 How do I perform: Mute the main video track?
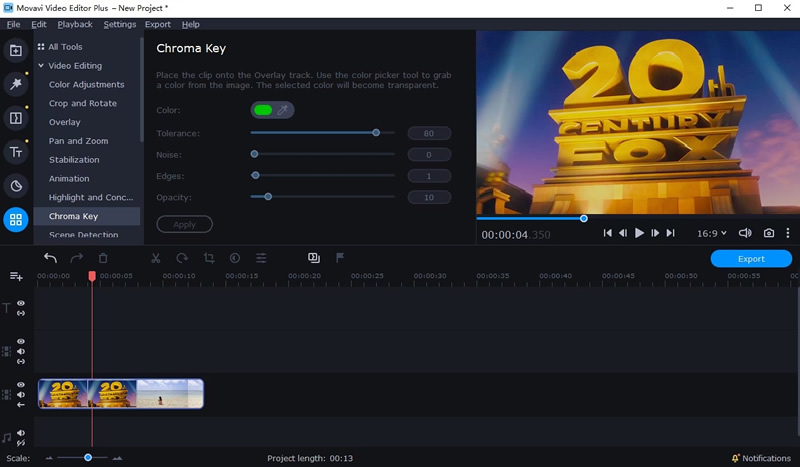click(x=21, y=395)
